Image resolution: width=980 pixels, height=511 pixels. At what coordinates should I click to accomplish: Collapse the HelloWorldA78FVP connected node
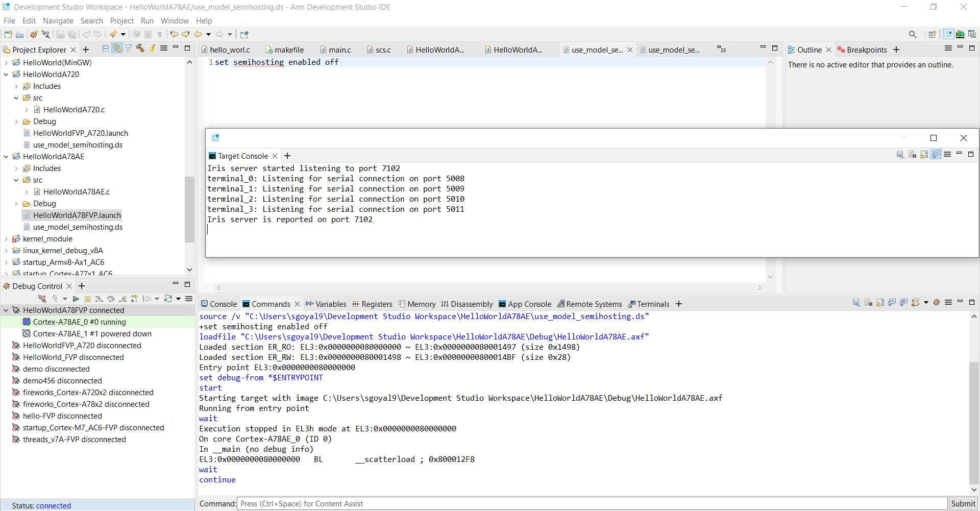(x=6, y=310)
